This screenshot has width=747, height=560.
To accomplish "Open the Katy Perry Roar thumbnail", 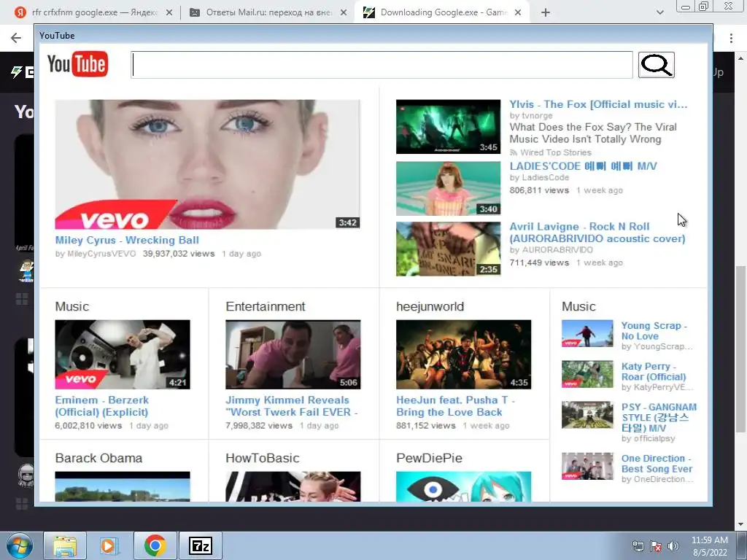I will (x=587, y=374).
